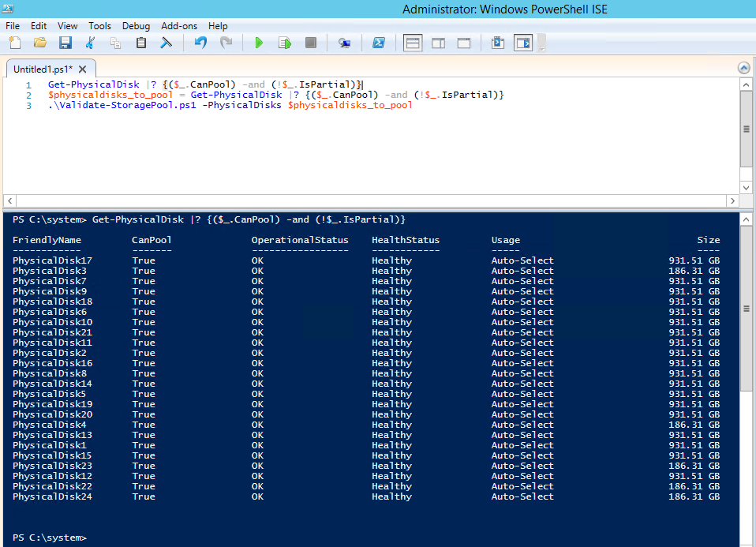Click the -PhysicalDisks parameter on line 3

coord(241,105)
